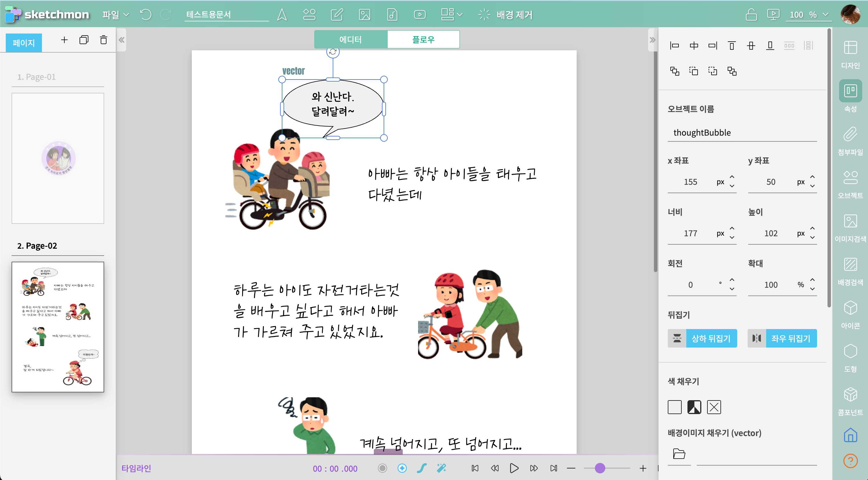Screen dimensions: 868x480
Task: Click the timeline zoom slider handle
Action: (x=600, y=468)
